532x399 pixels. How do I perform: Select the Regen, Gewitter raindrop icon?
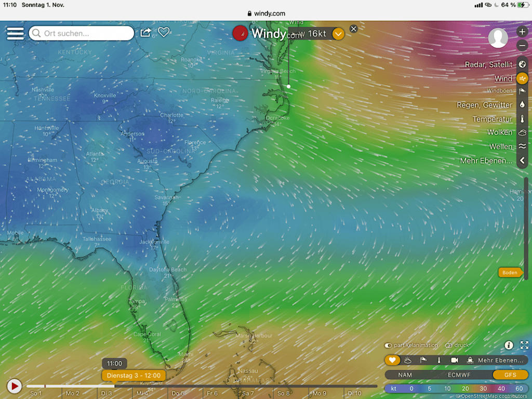point(522,104)
